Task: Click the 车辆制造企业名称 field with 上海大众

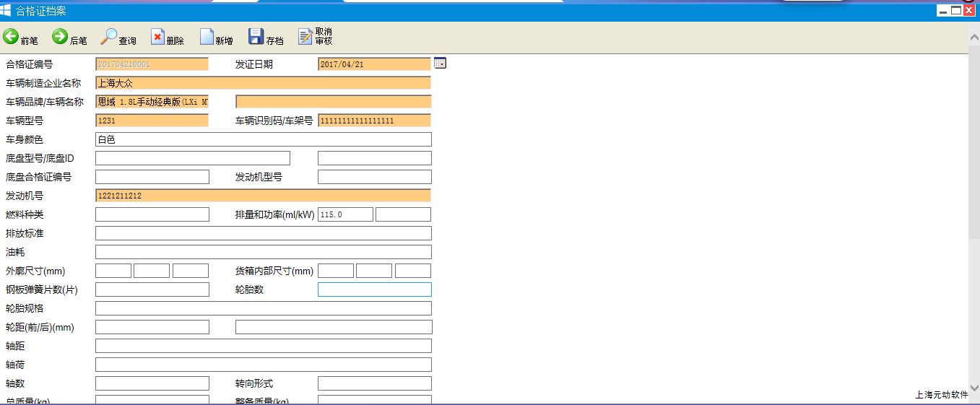Action: tap(263, 83)
